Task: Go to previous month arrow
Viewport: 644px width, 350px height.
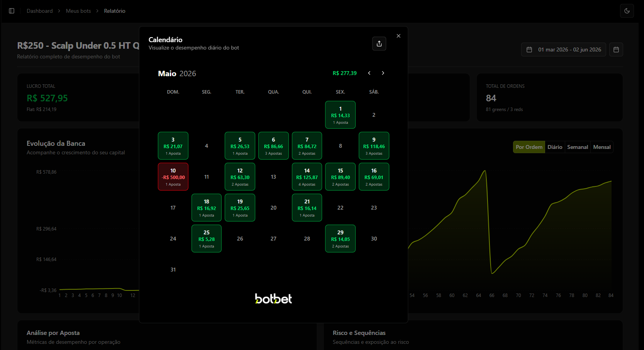Action: click(369, 73)
